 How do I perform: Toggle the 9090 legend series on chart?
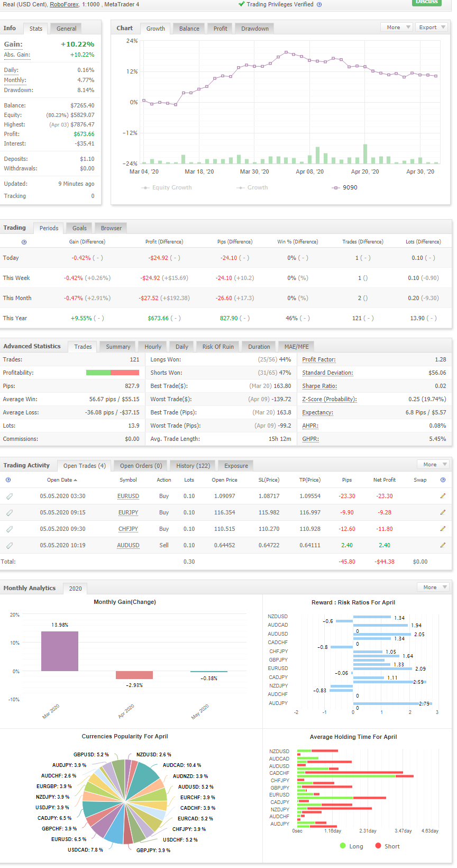pos(345,187)
